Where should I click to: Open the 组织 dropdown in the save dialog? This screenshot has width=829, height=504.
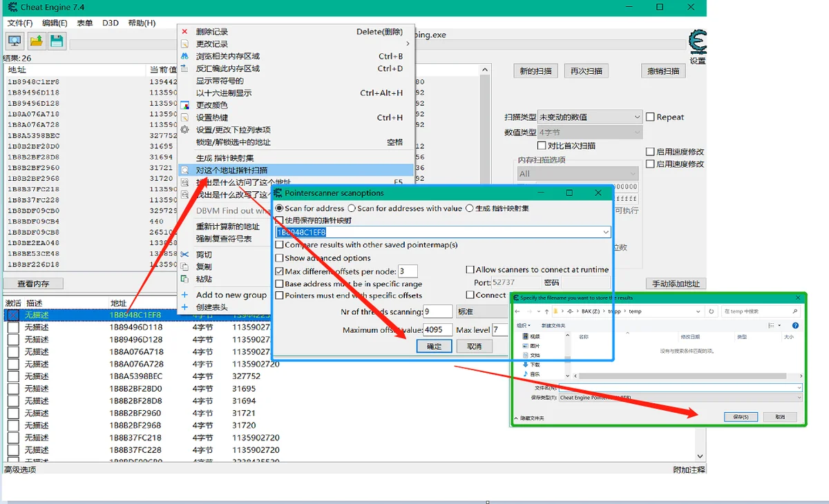click(x=523, y=325)
